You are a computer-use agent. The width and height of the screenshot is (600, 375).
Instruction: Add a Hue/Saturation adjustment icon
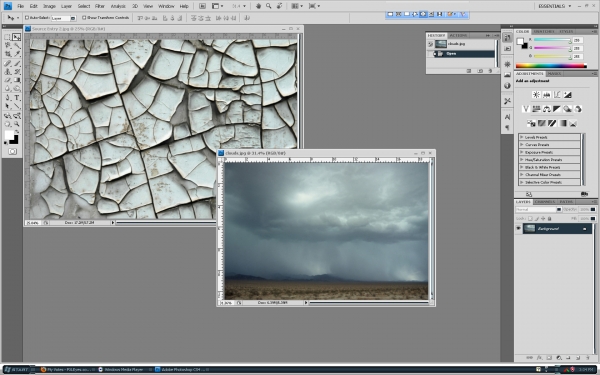pyautogui.click(x=536, y=109)
